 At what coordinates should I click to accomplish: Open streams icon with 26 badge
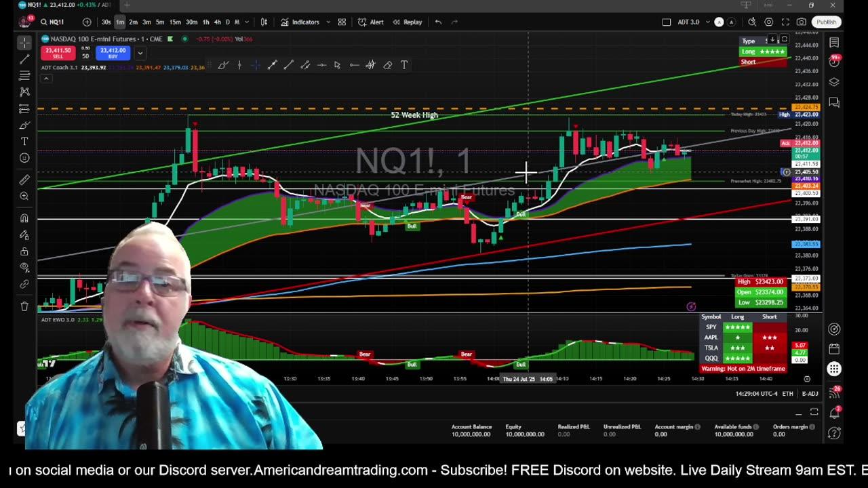(x=835, y=392)
